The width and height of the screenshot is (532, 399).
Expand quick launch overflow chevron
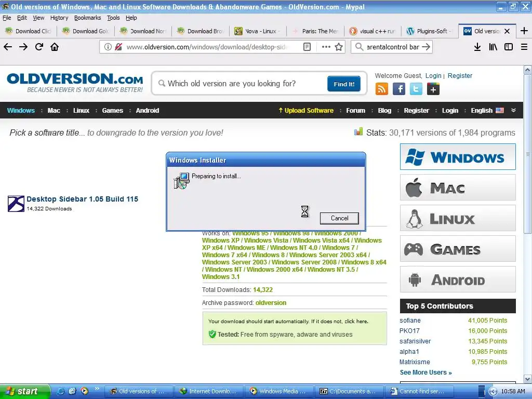(x=97, y=389)
